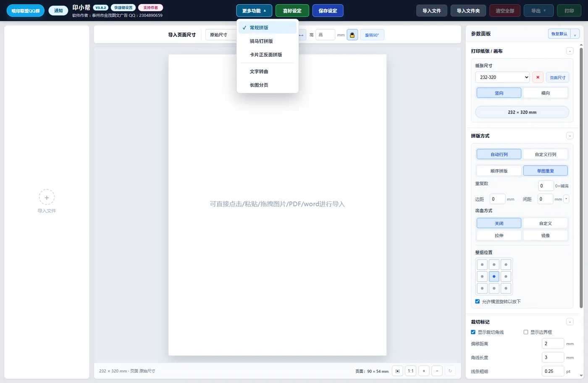Select 顺序拼版 imposition mode
Image resolution: width=588 pixels, height=383 pixels.
[499, 171]
